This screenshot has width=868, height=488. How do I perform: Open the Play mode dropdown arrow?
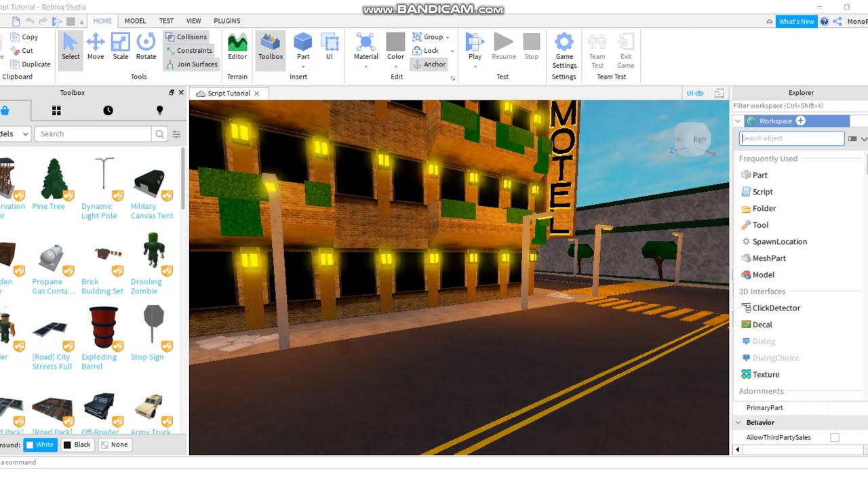475,67
